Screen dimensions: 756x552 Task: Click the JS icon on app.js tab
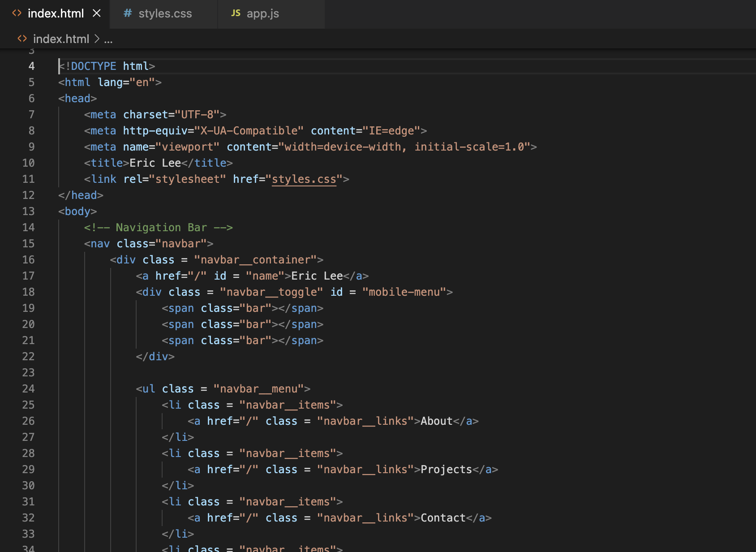click(x=236, y=13)
